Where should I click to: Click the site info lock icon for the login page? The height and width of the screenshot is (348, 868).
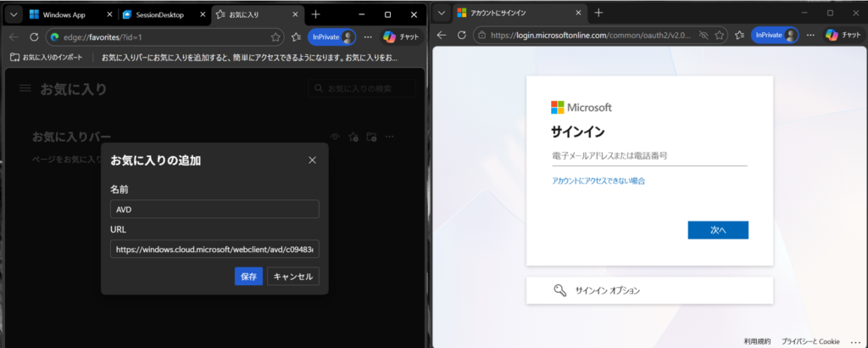(x=482, y=36)
